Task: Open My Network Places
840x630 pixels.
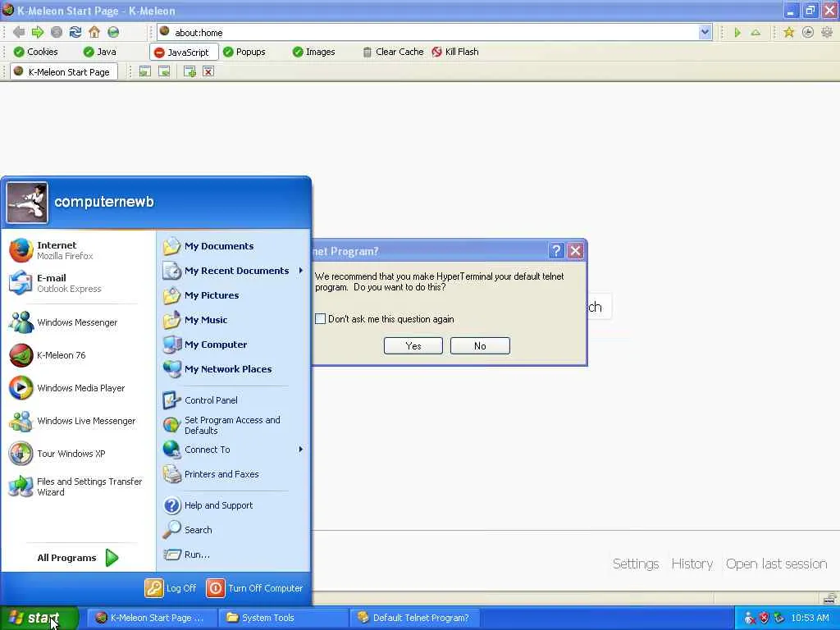Action: click(234, 369)
